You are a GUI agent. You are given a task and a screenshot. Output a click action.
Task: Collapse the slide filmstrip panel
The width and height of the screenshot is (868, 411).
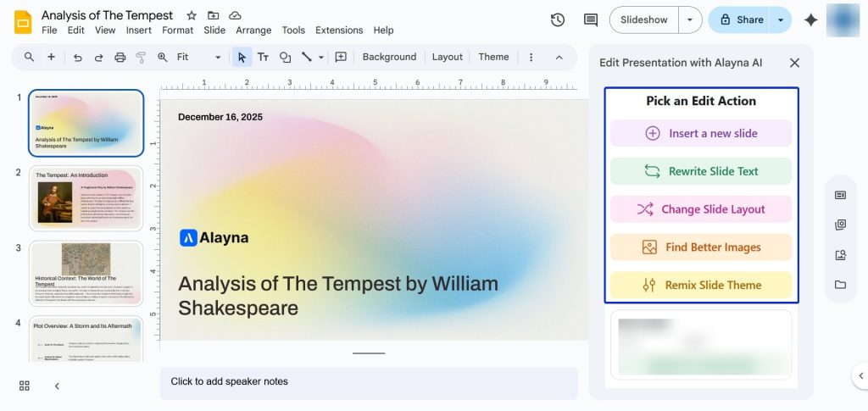point(57,386)
